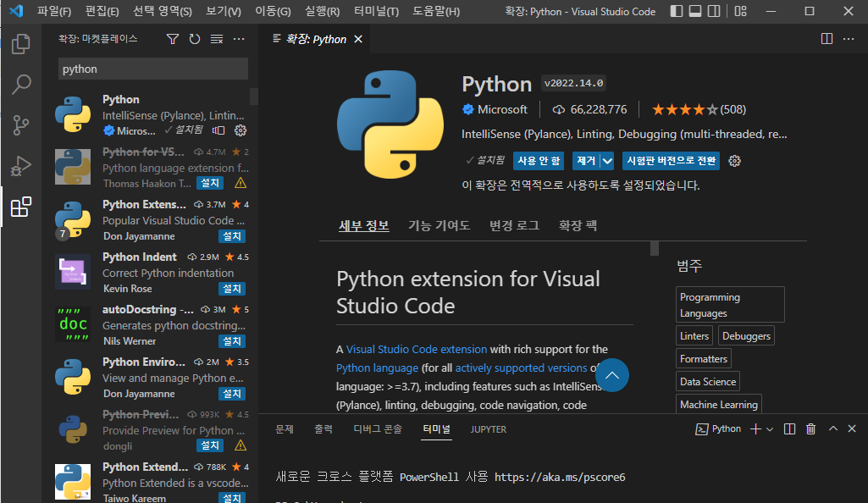Select the 세부 정보 tab
The height and width of the screenshot is (503, 868).
(363, 225)
